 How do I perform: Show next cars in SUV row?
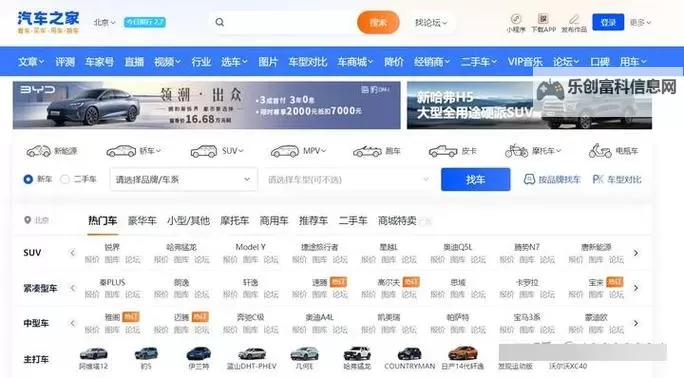[636, 253]
